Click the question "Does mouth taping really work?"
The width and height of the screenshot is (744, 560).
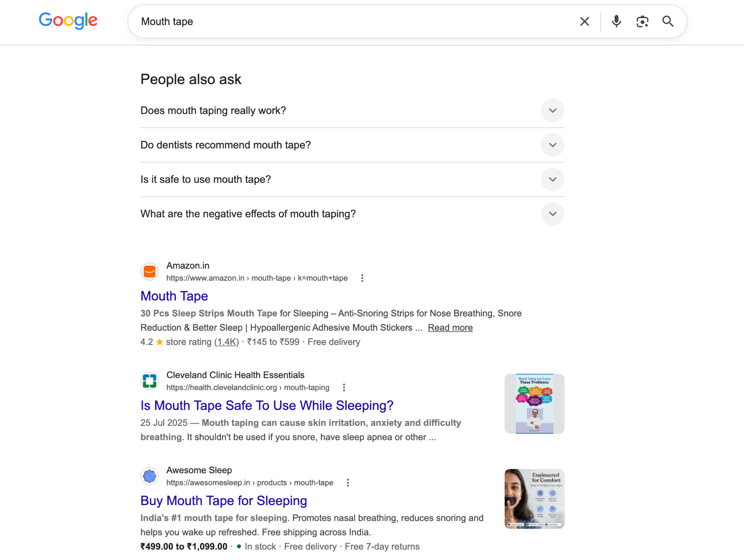tap(213, 110)
